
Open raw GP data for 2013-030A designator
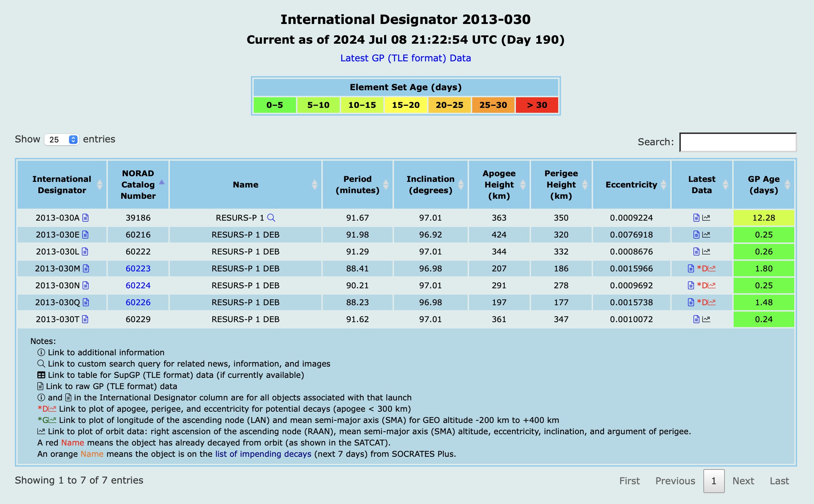pyautogui.click(x=86, y=218)
